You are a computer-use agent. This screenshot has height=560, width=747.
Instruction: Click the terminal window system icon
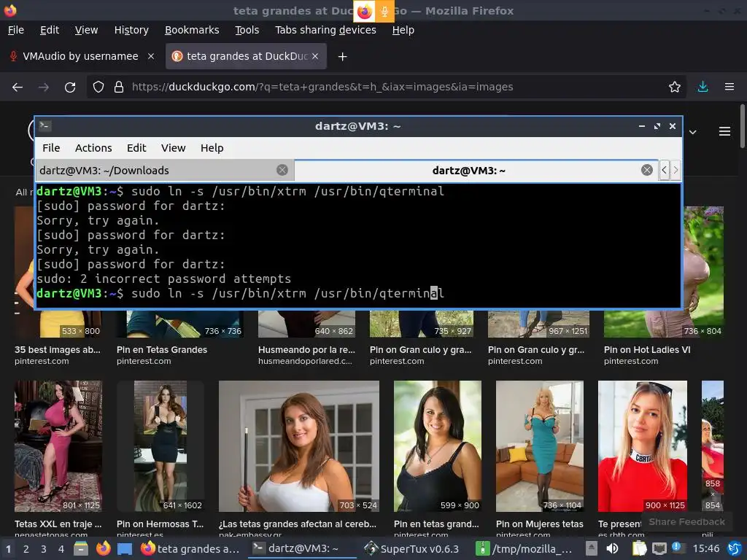45,125
